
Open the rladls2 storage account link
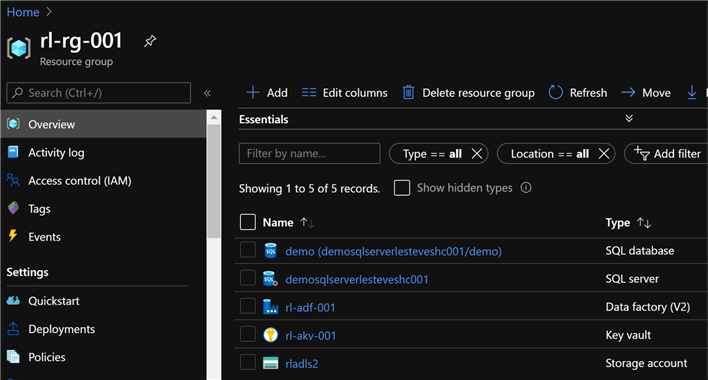302,363
